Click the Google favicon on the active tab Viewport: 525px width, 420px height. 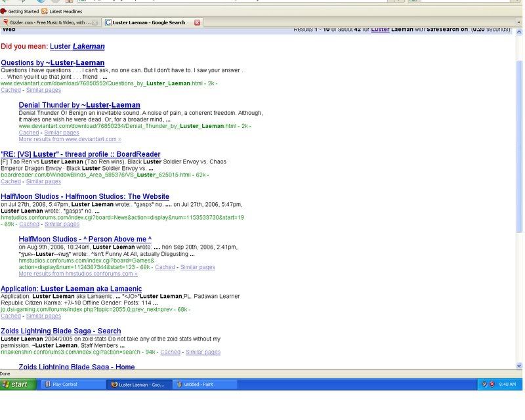point(108,22)
